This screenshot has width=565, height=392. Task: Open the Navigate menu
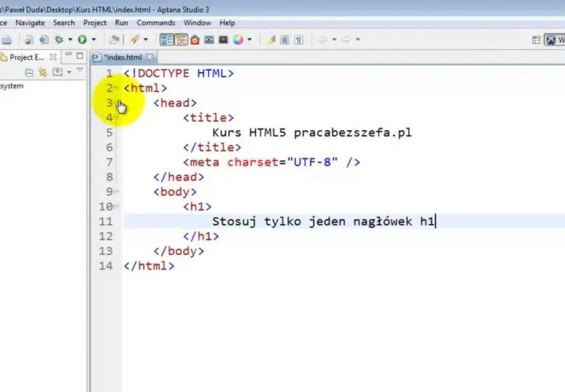(31, 23)
